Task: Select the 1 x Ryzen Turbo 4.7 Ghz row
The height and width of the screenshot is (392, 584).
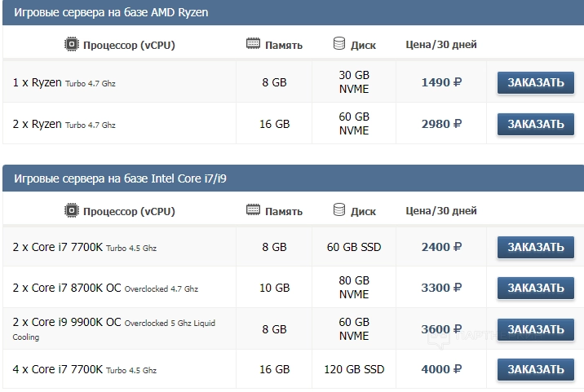Action: coord(64,82)
